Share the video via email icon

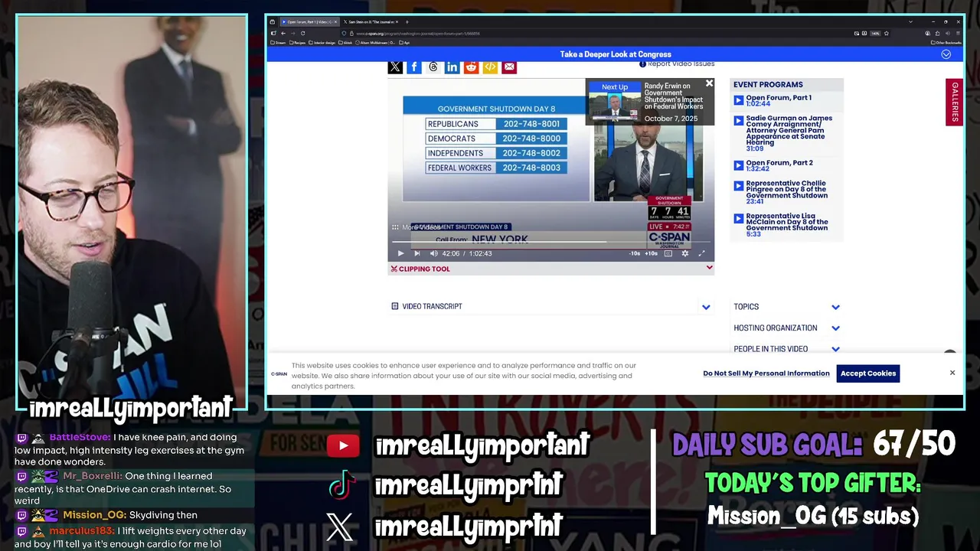point(509,67)
